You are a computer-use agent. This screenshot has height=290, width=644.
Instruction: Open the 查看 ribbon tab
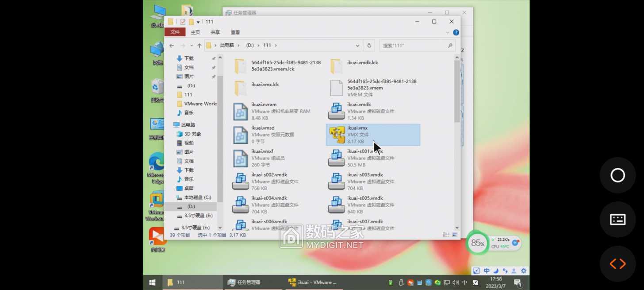(x=235, y=32)
